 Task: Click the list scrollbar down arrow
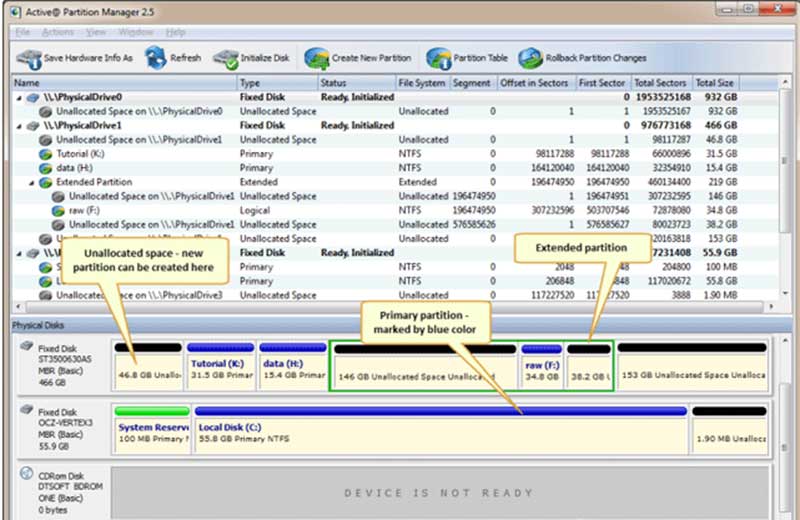(785, 294)
